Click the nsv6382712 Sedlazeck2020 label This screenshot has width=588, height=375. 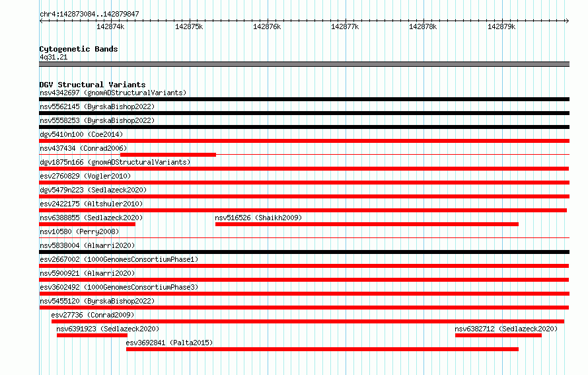[x=506, y=329]
